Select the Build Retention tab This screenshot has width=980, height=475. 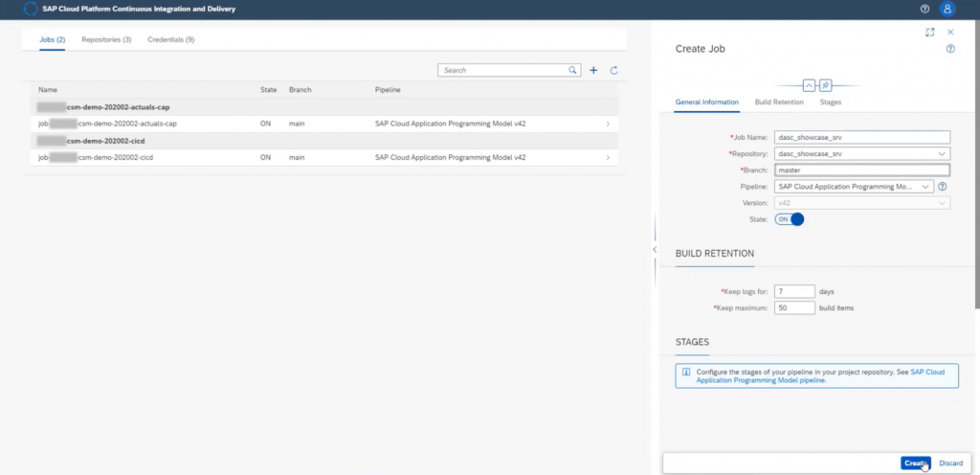[x=779, y=102]
